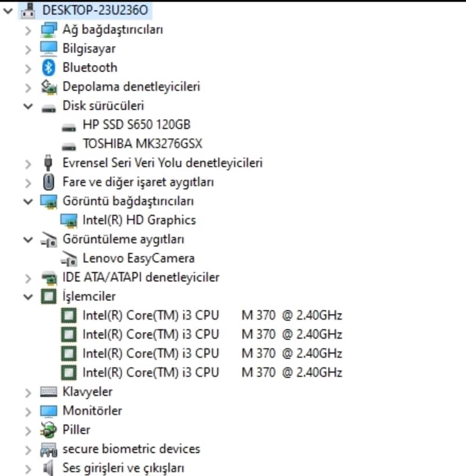
Task: Select the 'Ağ bağdaştırıcıları' label
Action: [x=113, y=30]
